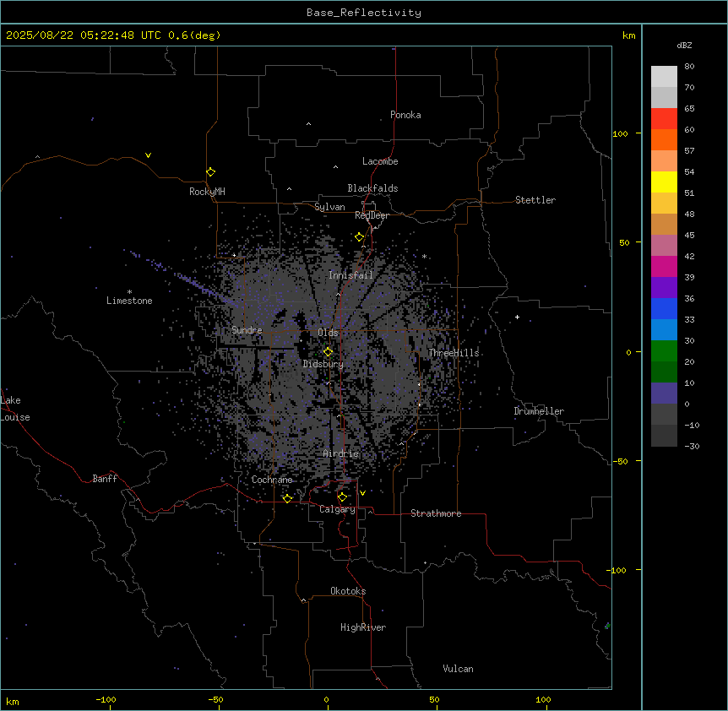Viewport: 728px width, 711px height.
Task: Click the yellow 51-54 dBZ legend swatch
Action: 664,182
